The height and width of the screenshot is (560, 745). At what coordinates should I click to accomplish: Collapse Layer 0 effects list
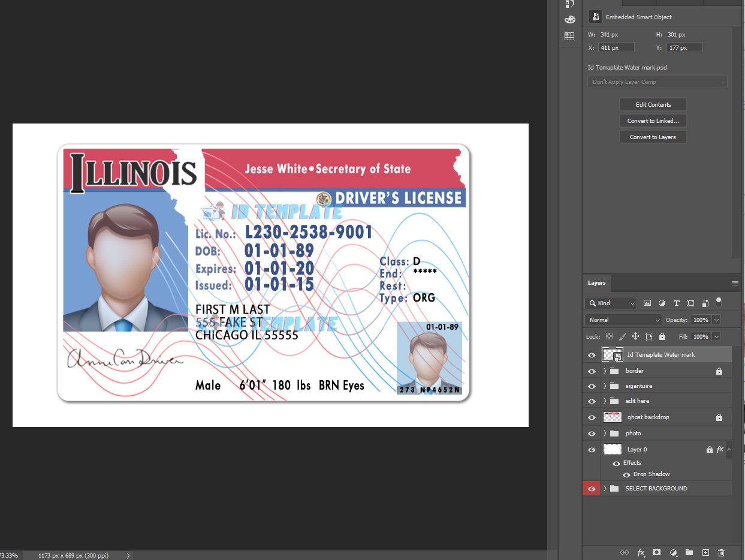click(x=729, y=449)
